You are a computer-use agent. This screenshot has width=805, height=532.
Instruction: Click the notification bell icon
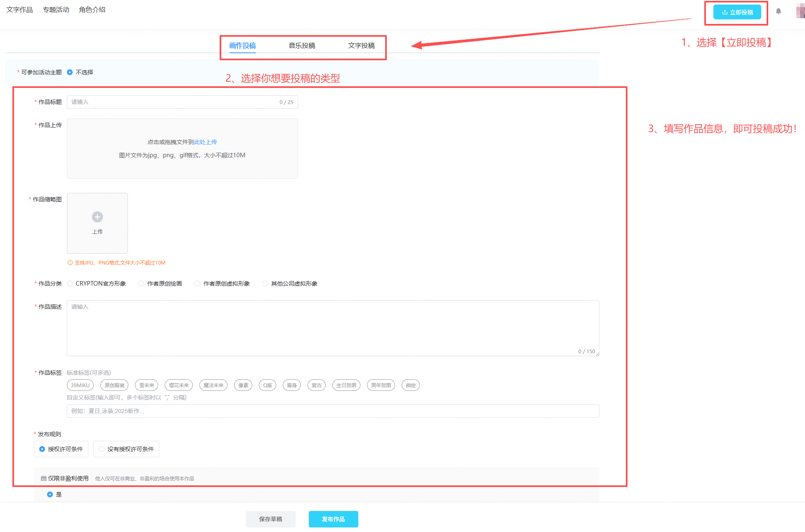pyautogui.click(x=778, y=11)
